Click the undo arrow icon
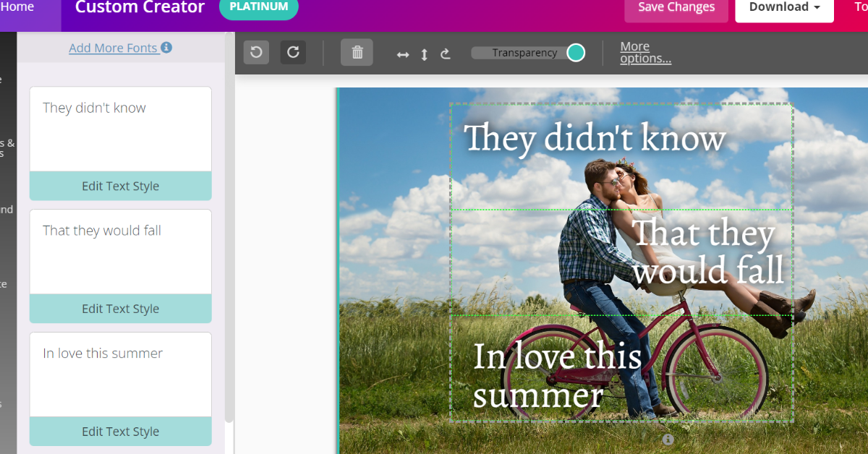The height and width of the screenshot is (454, 868). tap(256, 52)
